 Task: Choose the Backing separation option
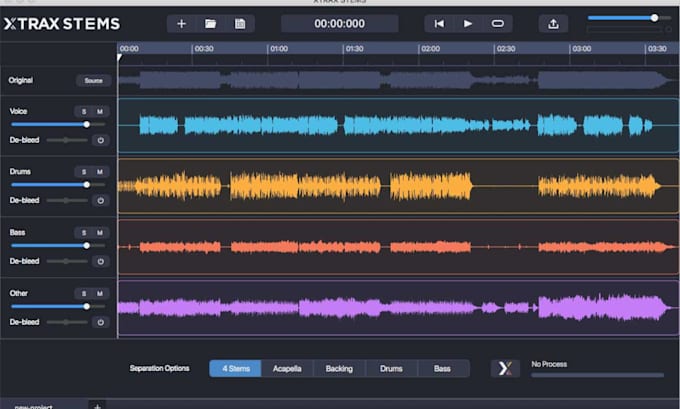(x=339, y=369)
